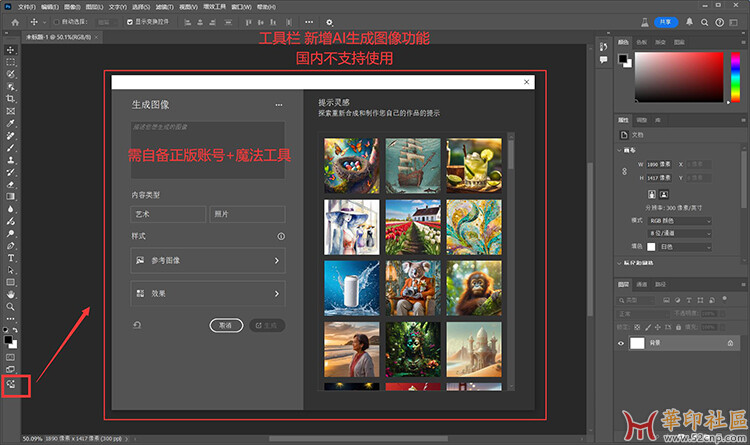
Task: Open the three-dots more align options
Action: coord(309,22)
